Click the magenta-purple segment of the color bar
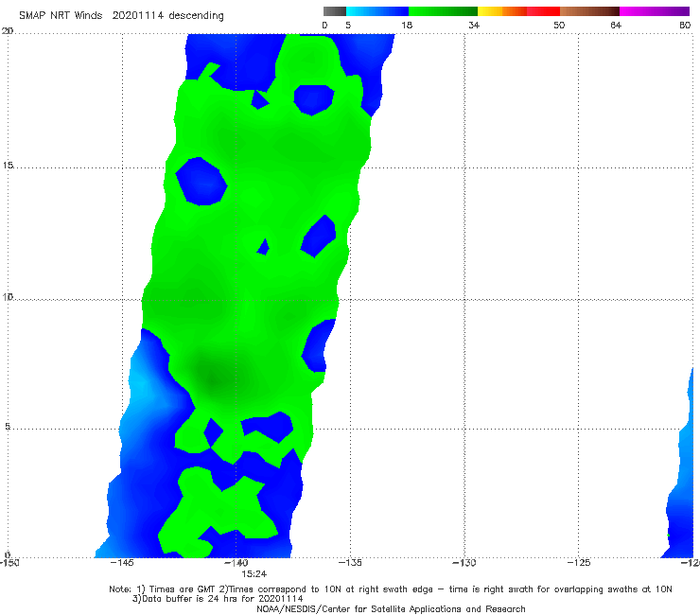700x615 pixels. point(655,11)
